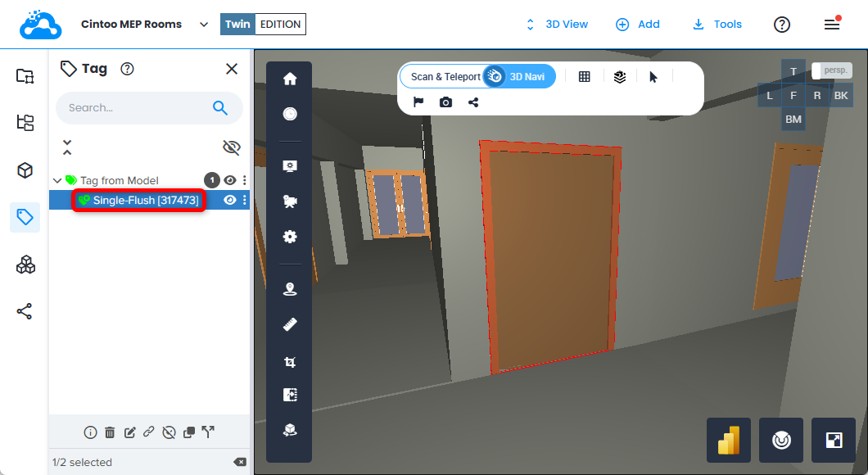Click the share icon in viewer toolbar
The width and height of the screenshot is (868, 475).
click(473, 102)
